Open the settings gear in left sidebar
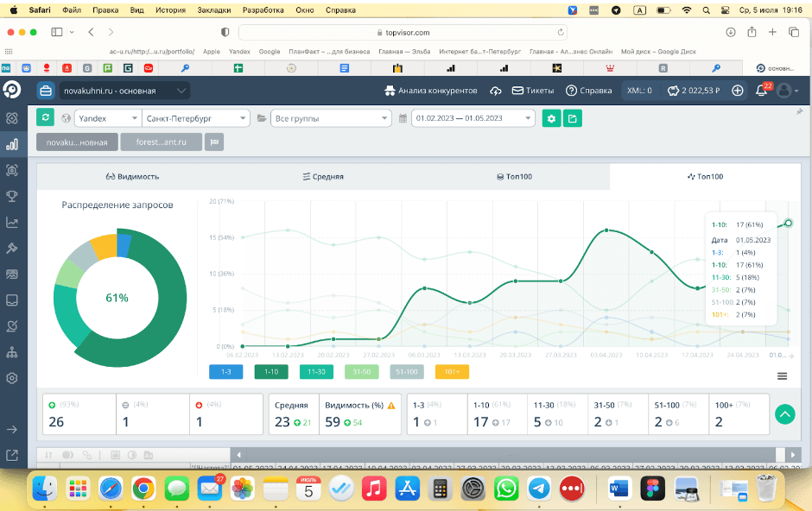Image resolution: width=812 pixels, height=511 pixels. (12, 378)
